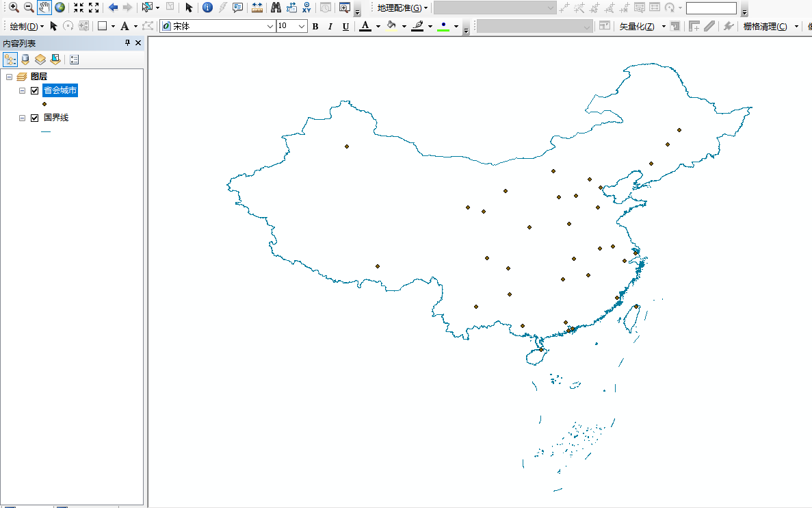Uncheck the 首会城市 layer visibility
812x508 pixels.
tap(34, 90)
